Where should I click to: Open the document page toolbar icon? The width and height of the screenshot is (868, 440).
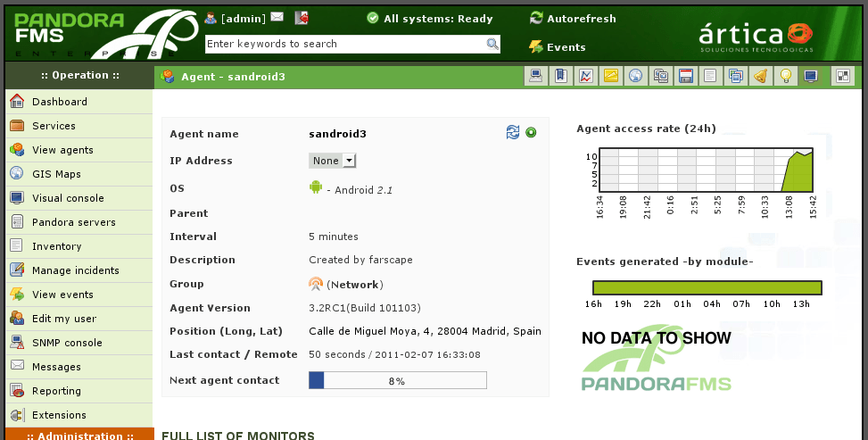point(710,76)
